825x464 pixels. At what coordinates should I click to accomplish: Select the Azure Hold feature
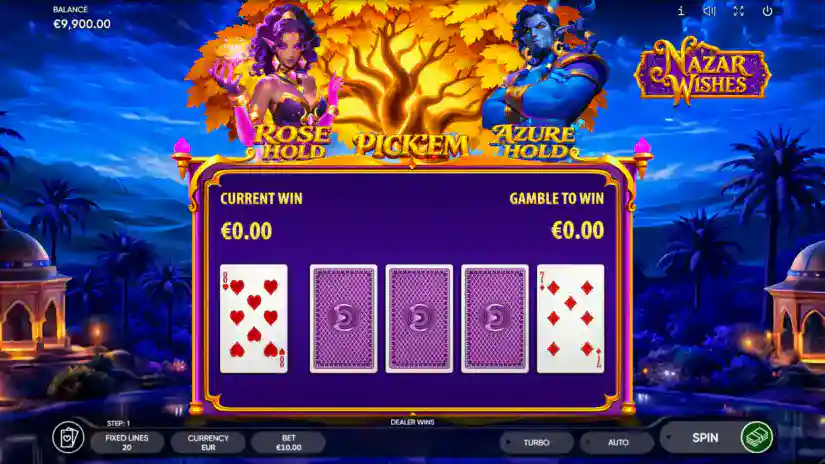pyautogui.click(x=533, y=142)
